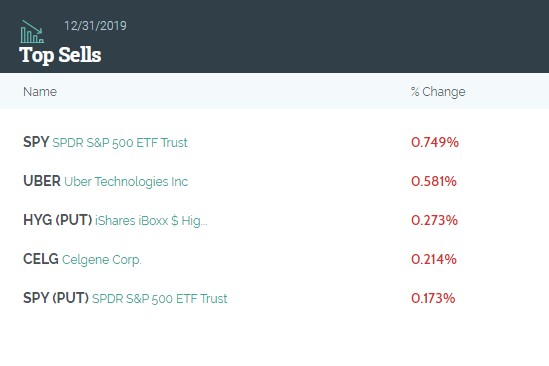Open the iShares iBoxx $ Hig... link
Viewport: 549px width, 366px height.
coord(151,221)
